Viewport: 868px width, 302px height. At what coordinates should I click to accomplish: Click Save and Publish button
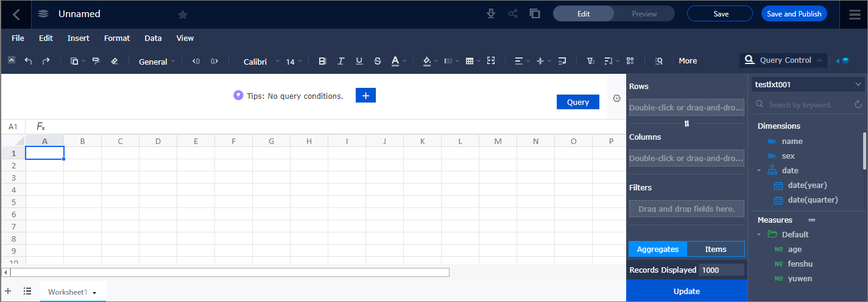click(x=794, y=13)
